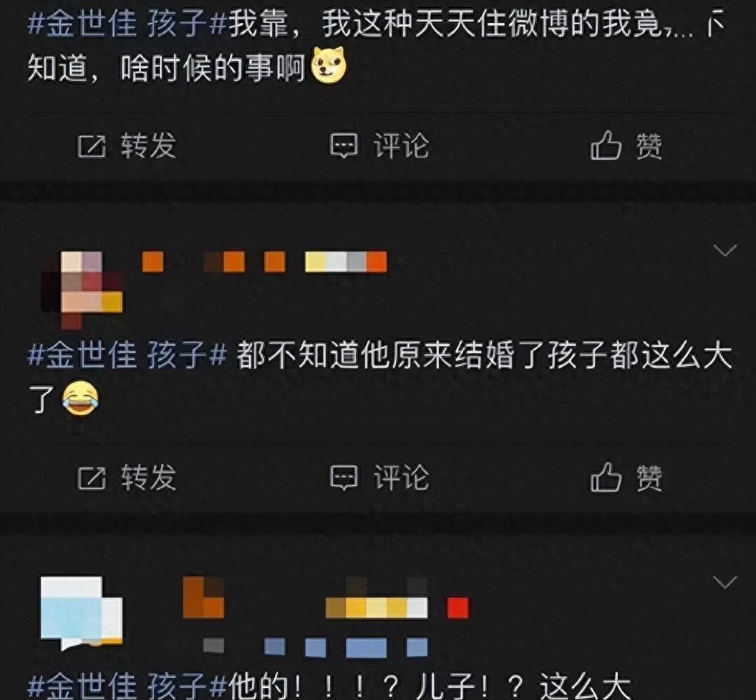Tap the laughing-crying emoji in the second post
This screenshot has width=756, height=700.
80,398
